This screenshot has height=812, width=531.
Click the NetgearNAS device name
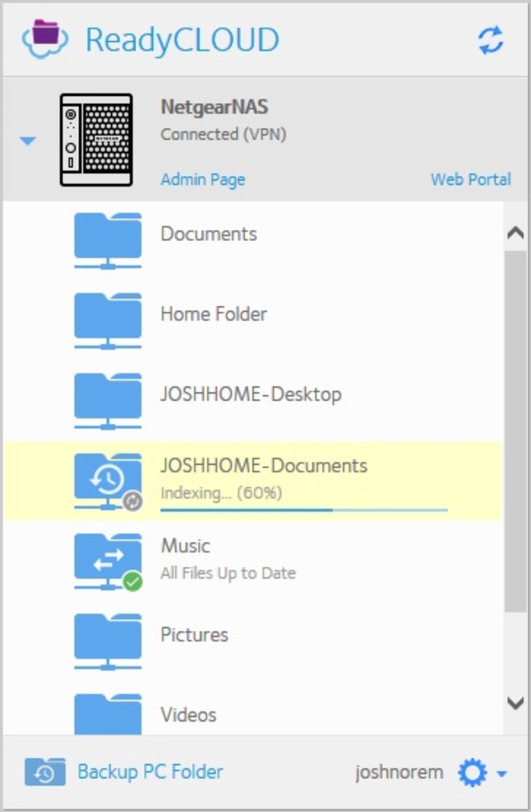click(215, 107)
